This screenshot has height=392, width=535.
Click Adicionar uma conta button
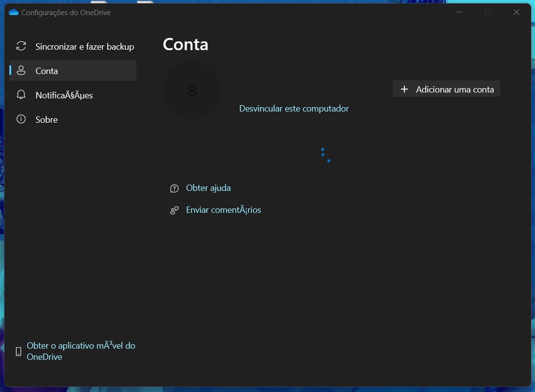click(x=446, y=89)
